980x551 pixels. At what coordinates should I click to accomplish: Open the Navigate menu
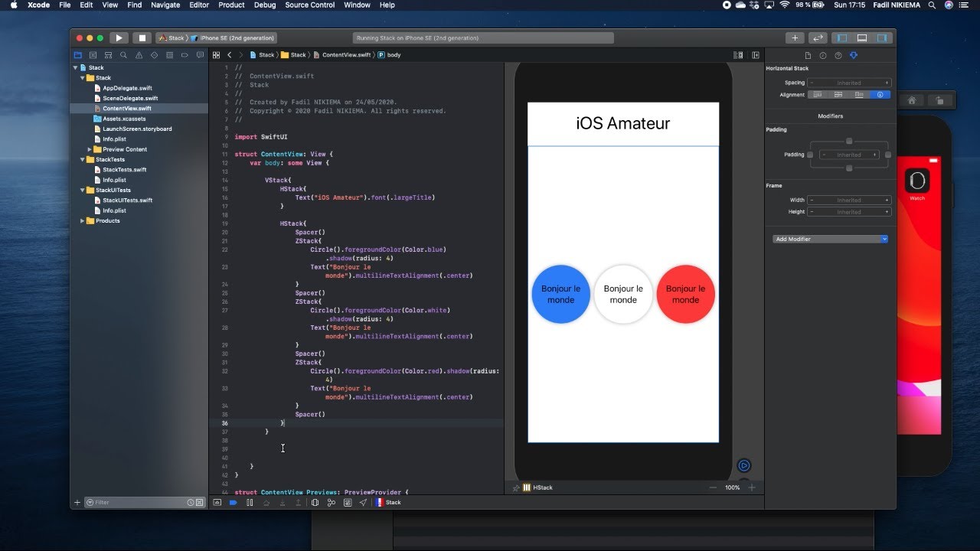tap(164, 5)
